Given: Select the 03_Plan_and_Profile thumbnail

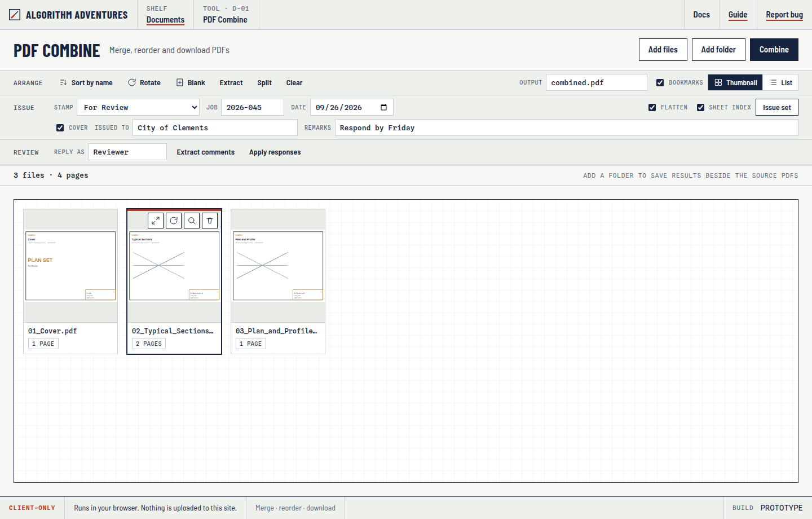Looking at the screenshot, I should [278, 282].
